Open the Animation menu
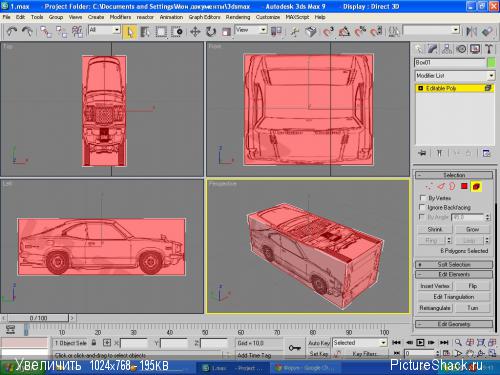The height and width of the screenshot is (375, 500). (171, 17)
